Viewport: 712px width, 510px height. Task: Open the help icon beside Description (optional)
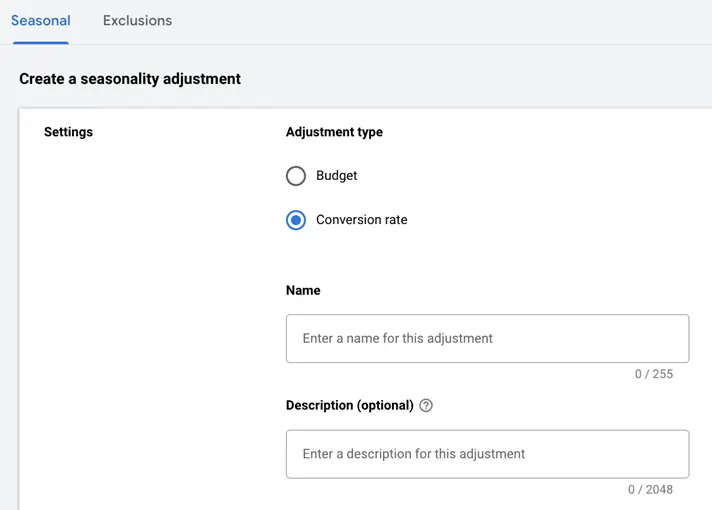426,406
